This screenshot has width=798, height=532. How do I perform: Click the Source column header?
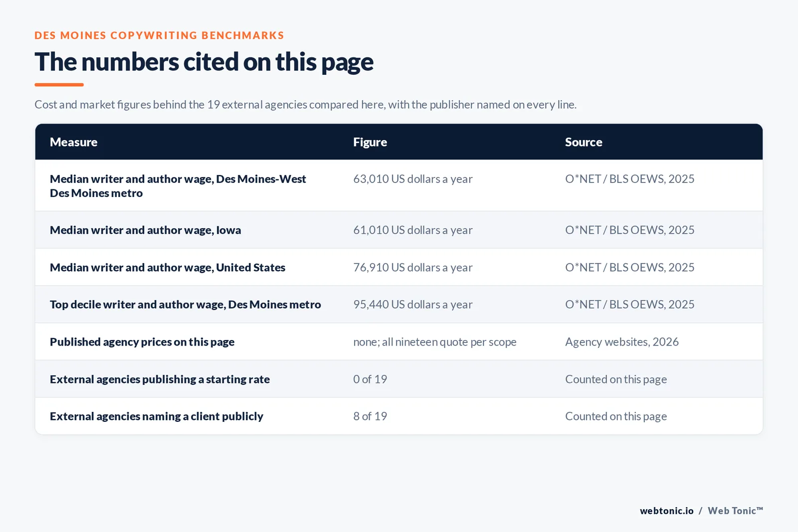(x=584, y=142)
